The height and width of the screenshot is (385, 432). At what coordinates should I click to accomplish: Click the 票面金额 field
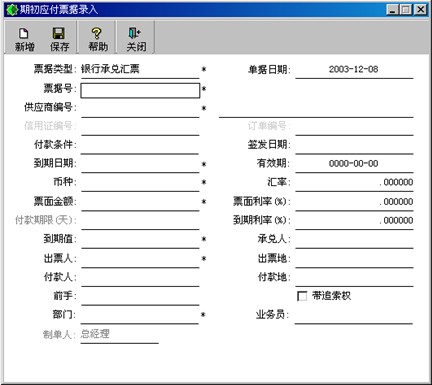click(140, 202)
